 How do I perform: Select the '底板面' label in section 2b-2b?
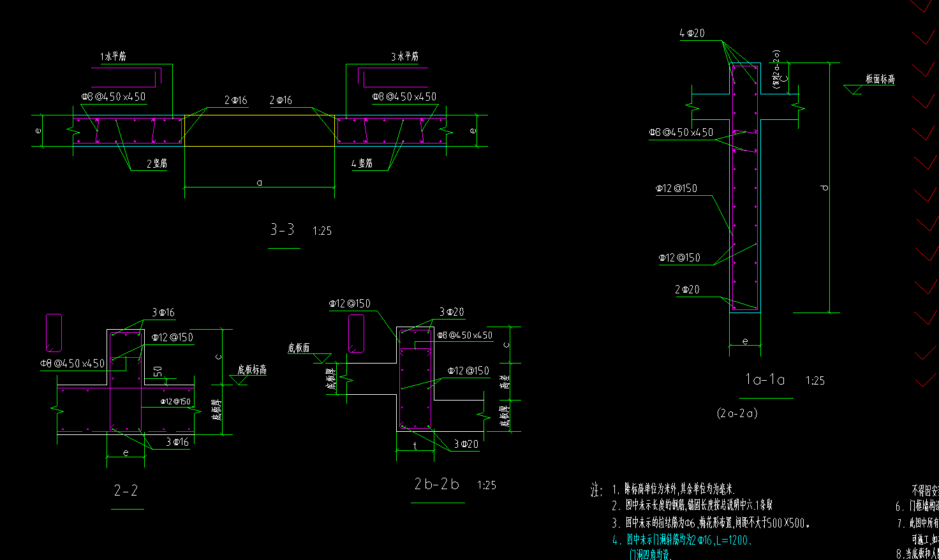pos(299,348)
